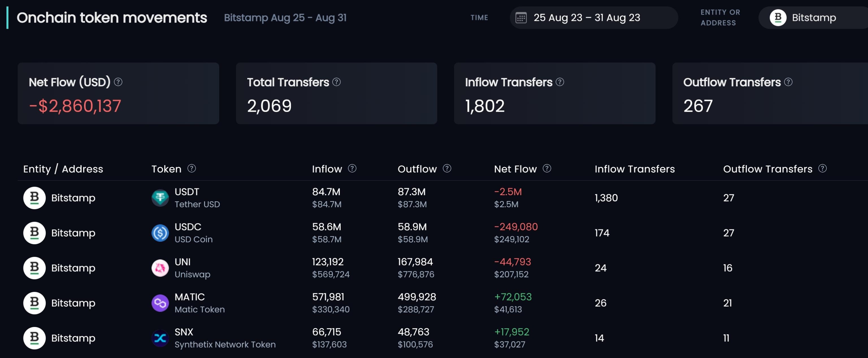Screen dimensions: 868x358
Task: Sort table by Inflow column header
Action: point(327,169)
